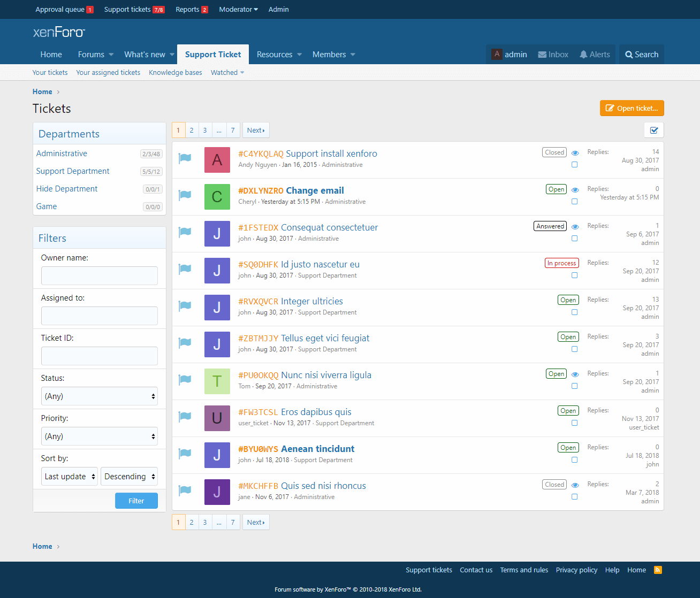Click Cheryl's green C avatar
The width and height of the screenshot is (700, 598).
[217, 197]
